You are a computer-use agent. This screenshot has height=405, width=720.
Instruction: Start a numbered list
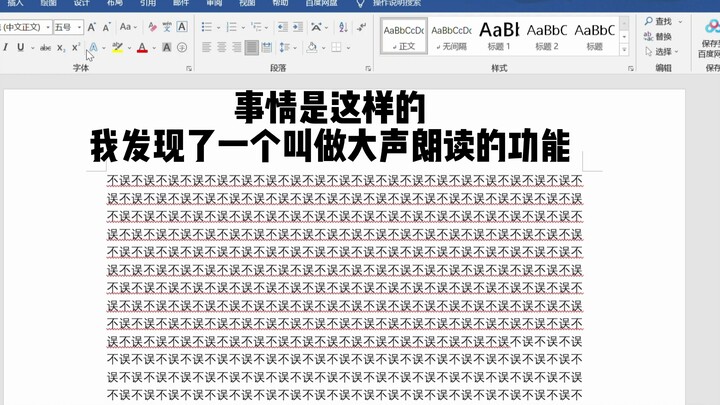click(x=231, y=27)
